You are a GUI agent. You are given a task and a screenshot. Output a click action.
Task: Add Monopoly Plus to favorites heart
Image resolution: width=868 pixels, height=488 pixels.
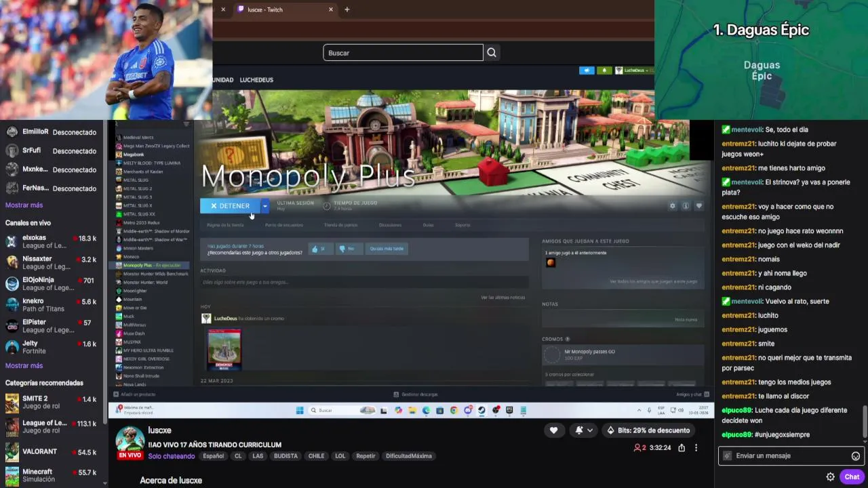click(x=699, y=206)
